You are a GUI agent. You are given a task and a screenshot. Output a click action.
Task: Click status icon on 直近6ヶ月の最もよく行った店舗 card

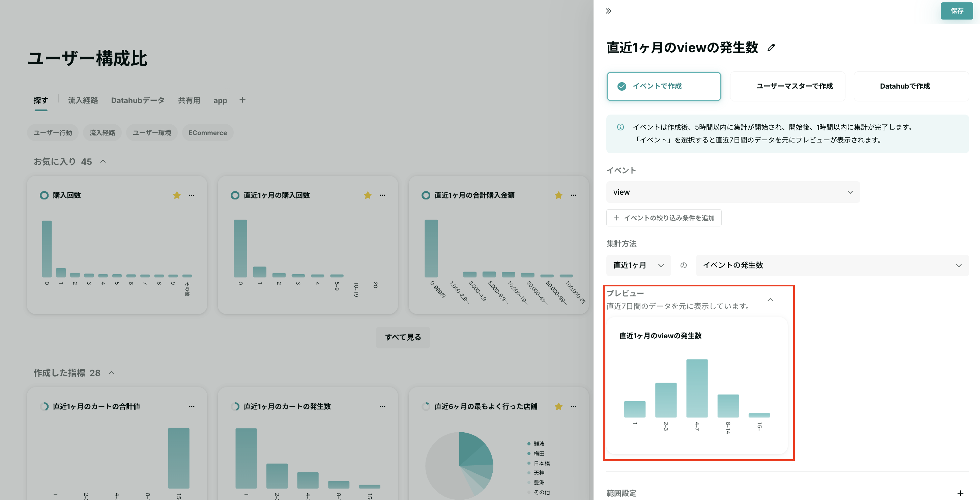[x=426, y=406]
